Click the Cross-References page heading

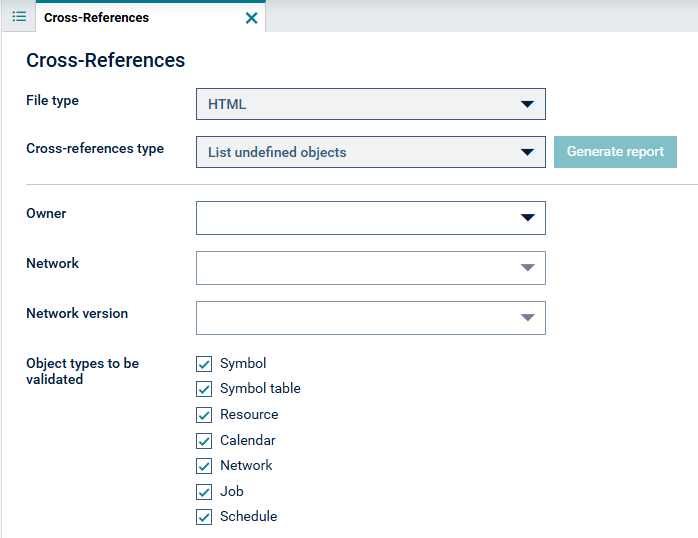click(106, 60)
